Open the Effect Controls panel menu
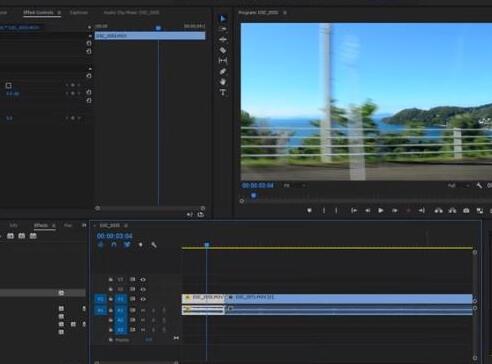The width and height of the screenshot is (492, 364). (59, 13)
